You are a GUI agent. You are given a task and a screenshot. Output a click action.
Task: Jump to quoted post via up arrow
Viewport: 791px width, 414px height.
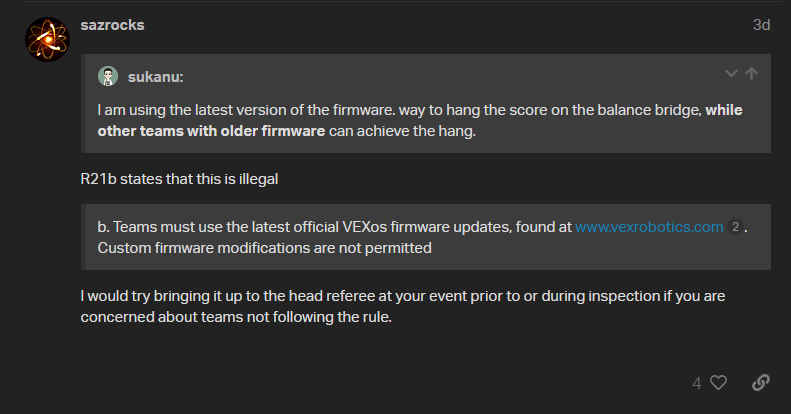point(752,74)
